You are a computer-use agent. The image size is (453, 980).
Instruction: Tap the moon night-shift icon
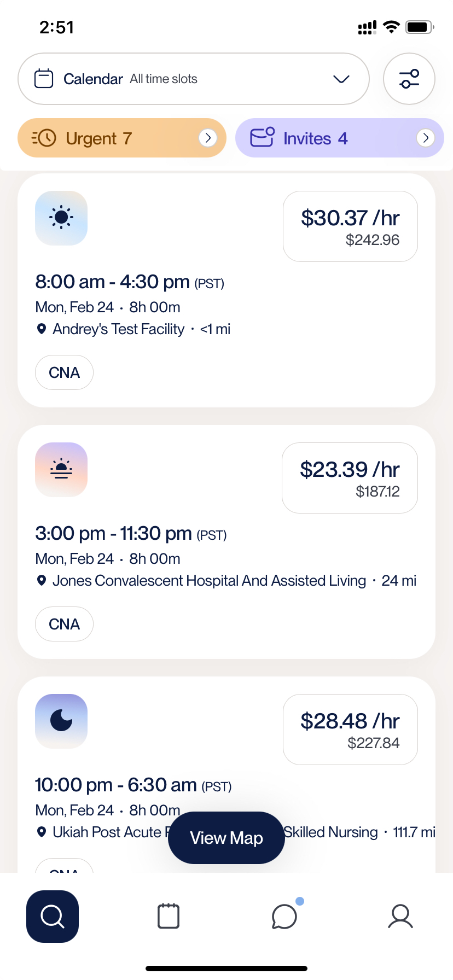pyautogui.click(x=61, y=721)
